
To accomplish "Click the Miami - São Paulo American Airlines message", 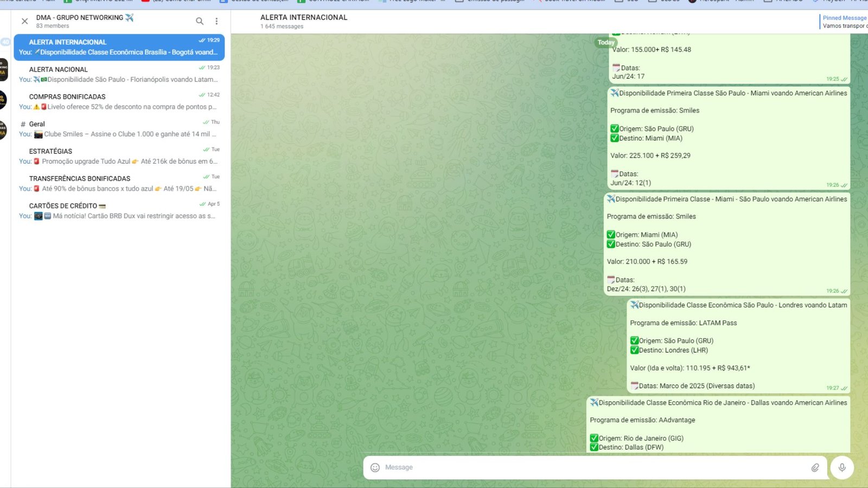I will click(x=726, y=244).
